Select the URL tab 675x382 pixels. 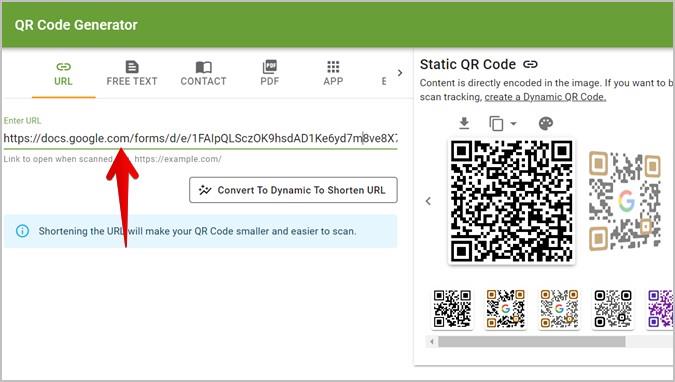63,74
